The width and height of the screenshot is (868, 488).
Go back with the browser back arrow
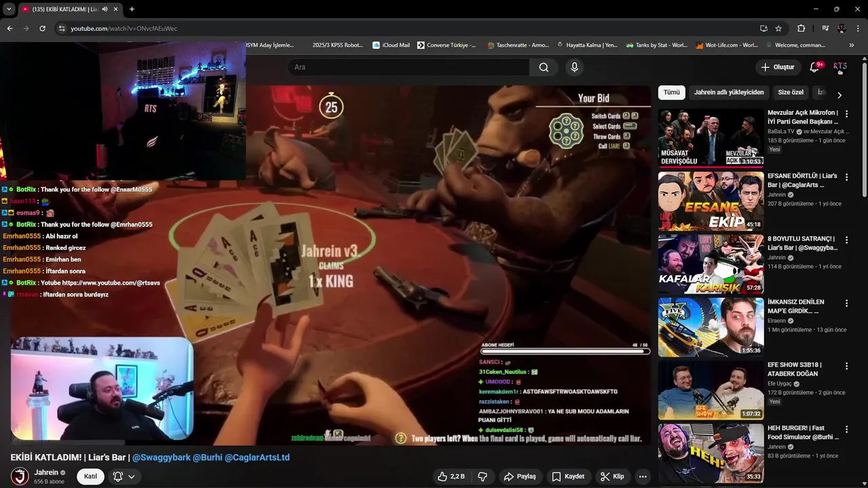coord(9,28)
